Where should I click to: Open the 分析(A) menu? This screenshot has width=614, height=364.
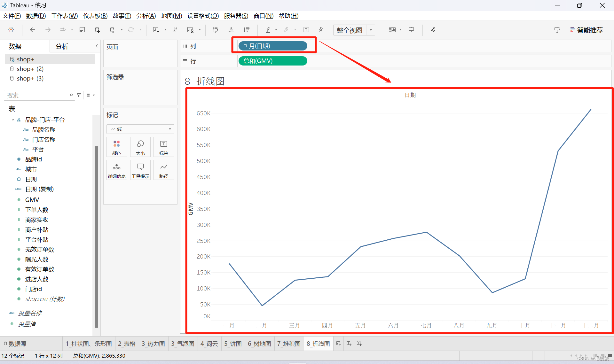[146, 16]
